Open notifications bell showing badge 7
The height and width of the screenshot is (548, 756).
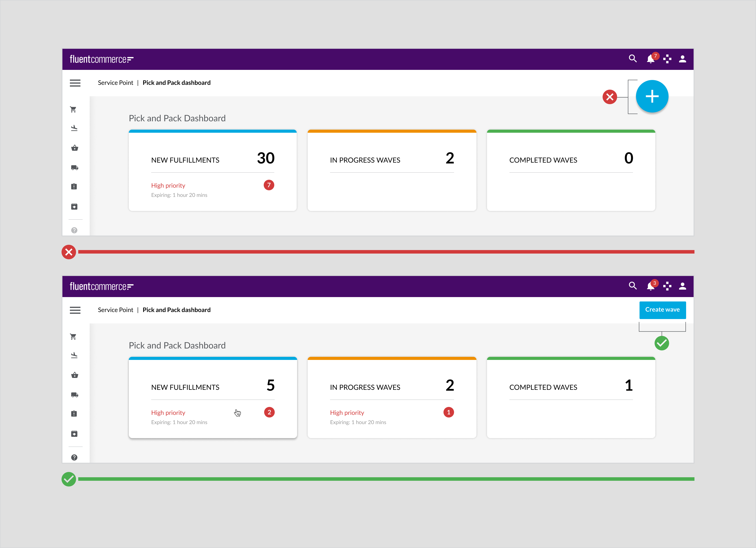coord(650,59)
